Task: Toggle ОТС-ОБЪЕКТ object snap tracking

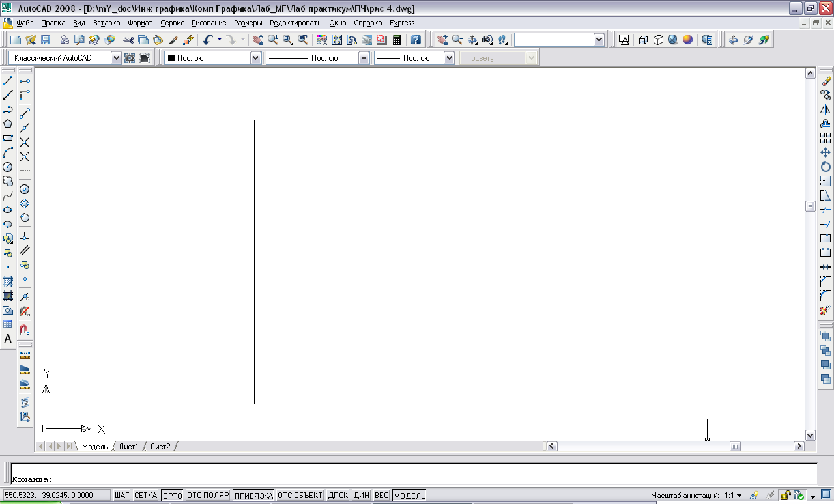Action: (x=300, y=496)
